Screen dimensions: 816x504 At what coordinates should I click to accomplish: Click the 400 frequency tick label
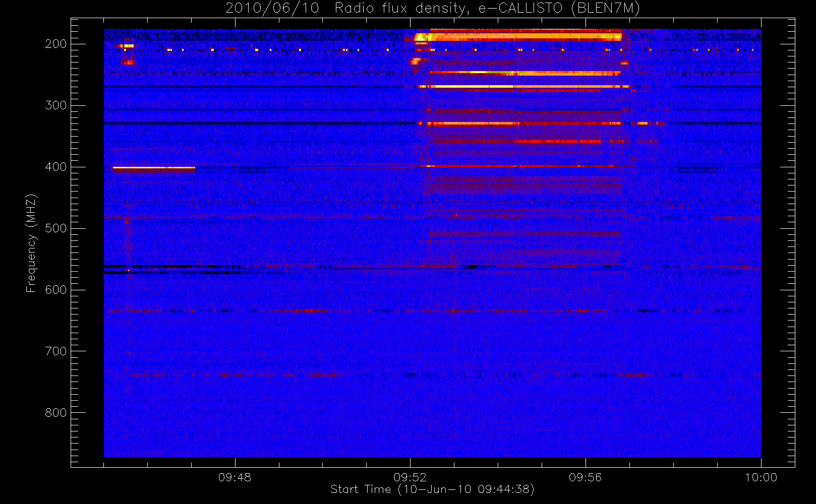click(x=55, y=167)
